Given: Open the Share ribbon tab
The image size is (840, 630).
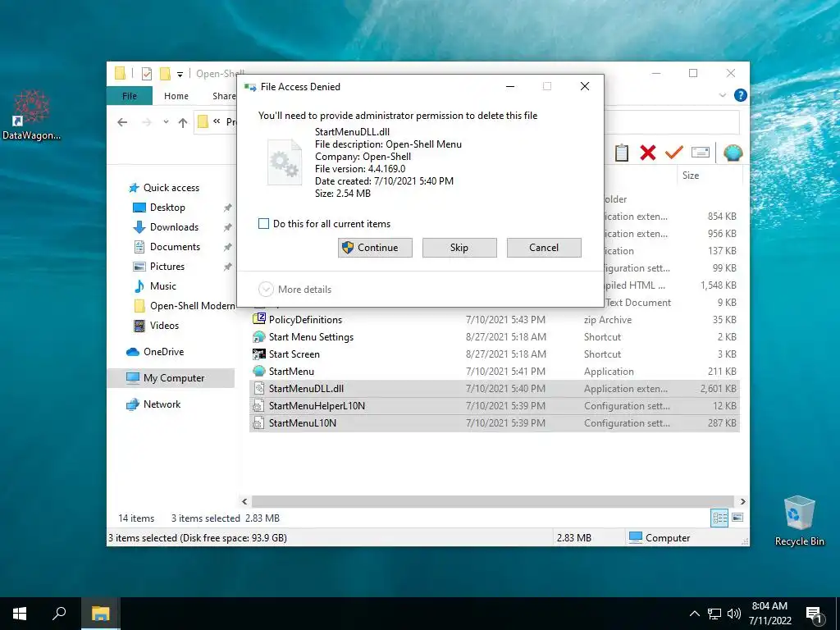Looking at the screenshot, I should [224, 96].
